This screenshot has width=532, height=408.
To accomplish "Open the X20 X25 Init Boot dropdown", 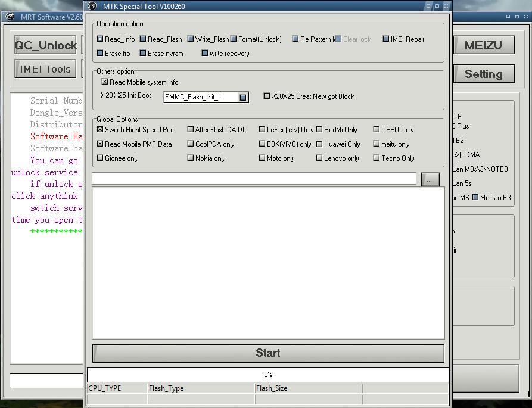I will (243, 97).
